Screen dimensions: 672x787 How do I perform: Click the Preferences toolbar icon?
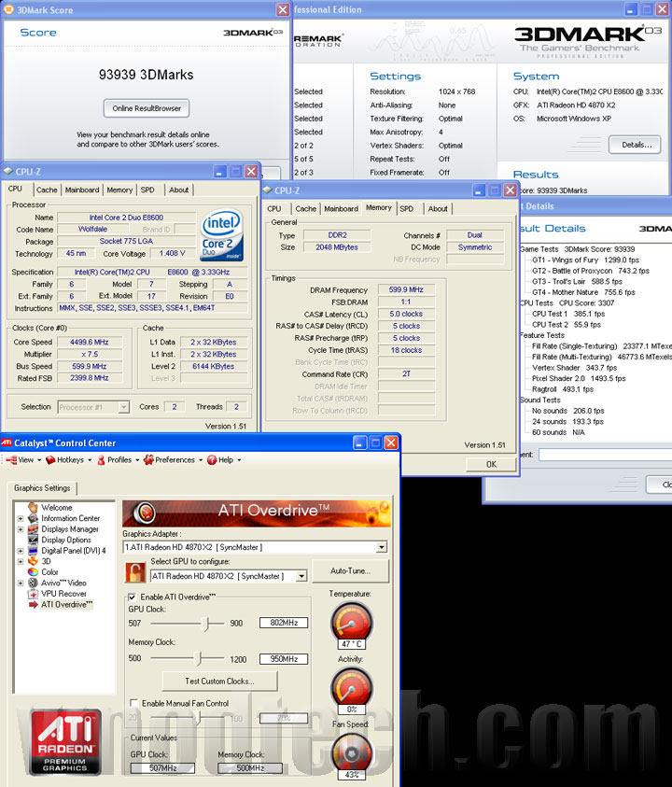(x=148, y=459)
